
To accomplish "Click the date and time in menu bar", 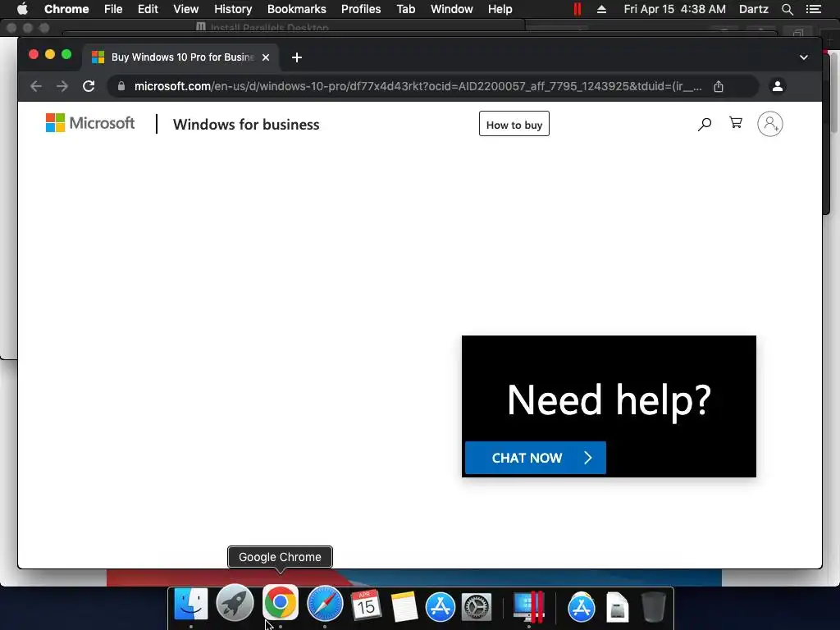I will point(674,9).
